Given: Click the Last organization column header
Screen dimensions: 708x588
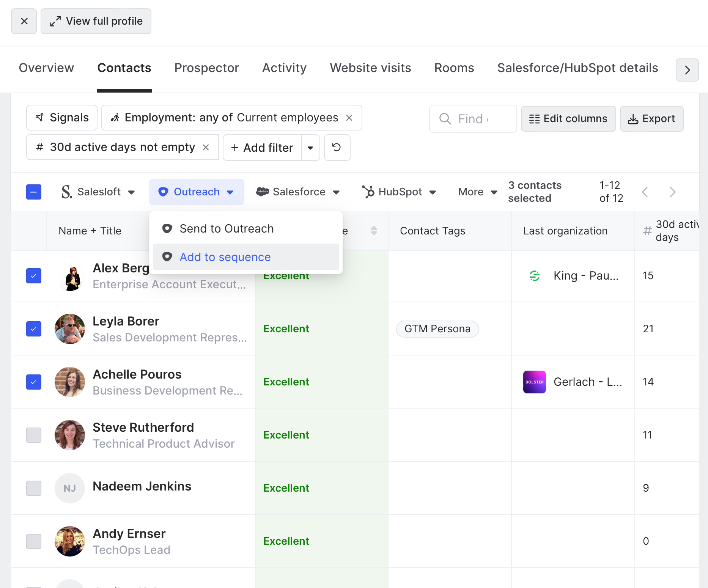Looking at the screenshot, I should click(x=565, y=231).
